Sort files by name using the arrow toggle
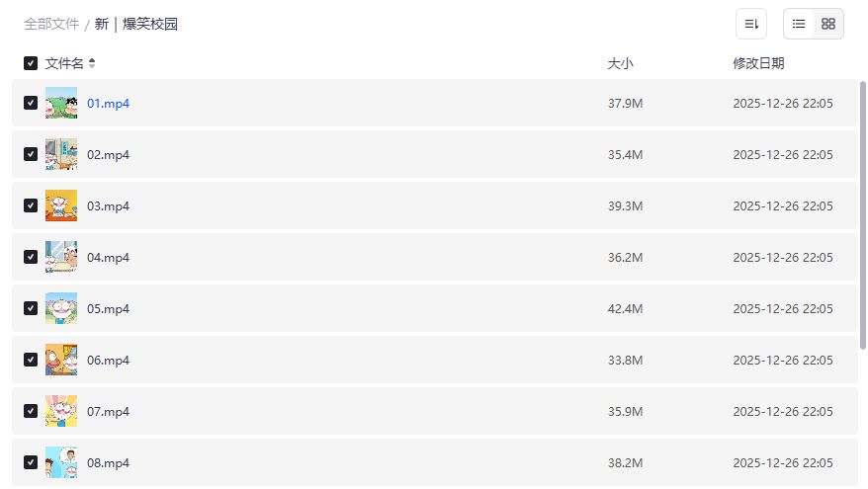The image size is (868, 489). [x=92, y=63]
